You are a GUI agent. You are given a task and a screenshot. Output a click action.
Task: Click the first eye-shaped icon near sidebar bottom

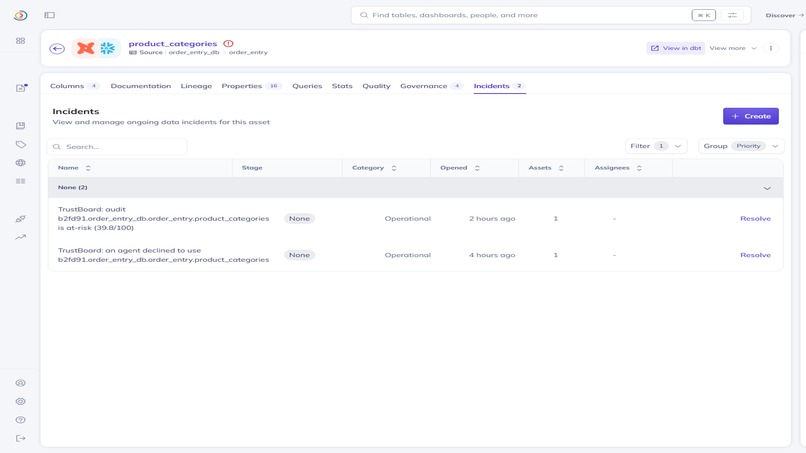pos(21,383)
